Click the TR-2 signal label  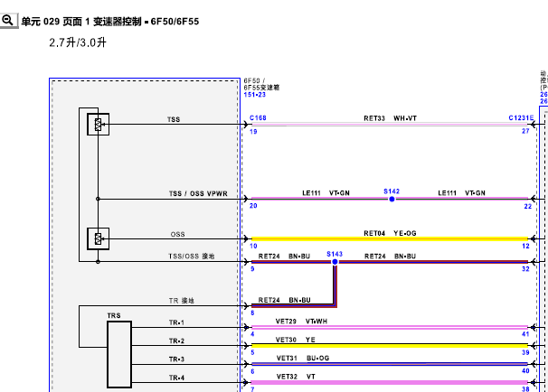176,341
